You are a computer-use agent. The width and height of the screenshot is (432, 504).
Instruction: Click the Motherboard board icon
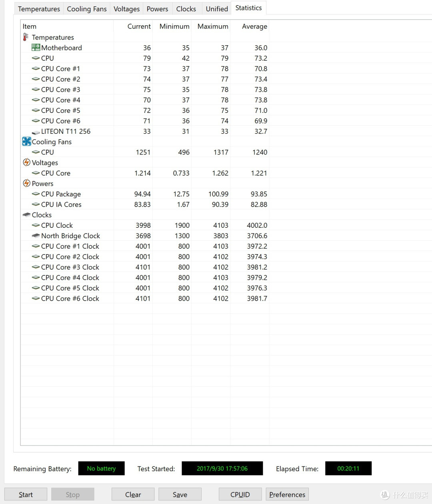coord(36,47)
